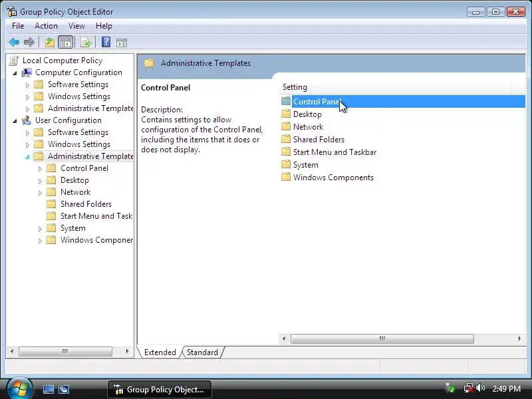Select Start Menu and Taskbar in tree
The width and height of the screenshot is (532, 399).
tap(96, 215)
